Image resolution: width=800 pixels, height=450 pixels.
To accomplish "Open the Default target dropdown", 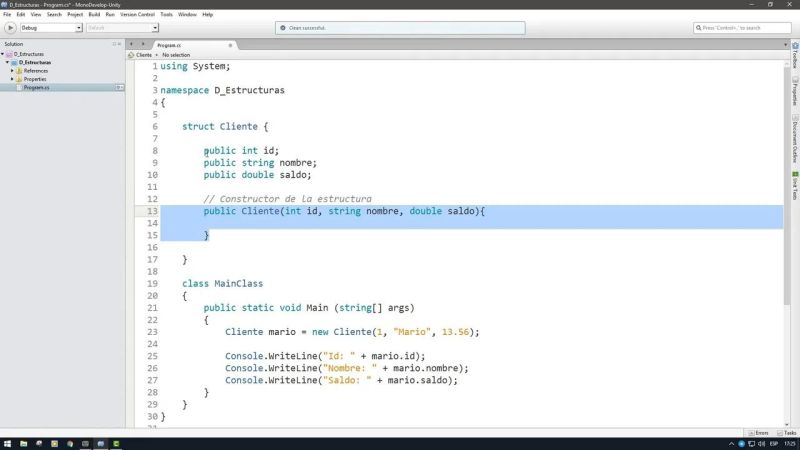I will click(x=122, y=28).
